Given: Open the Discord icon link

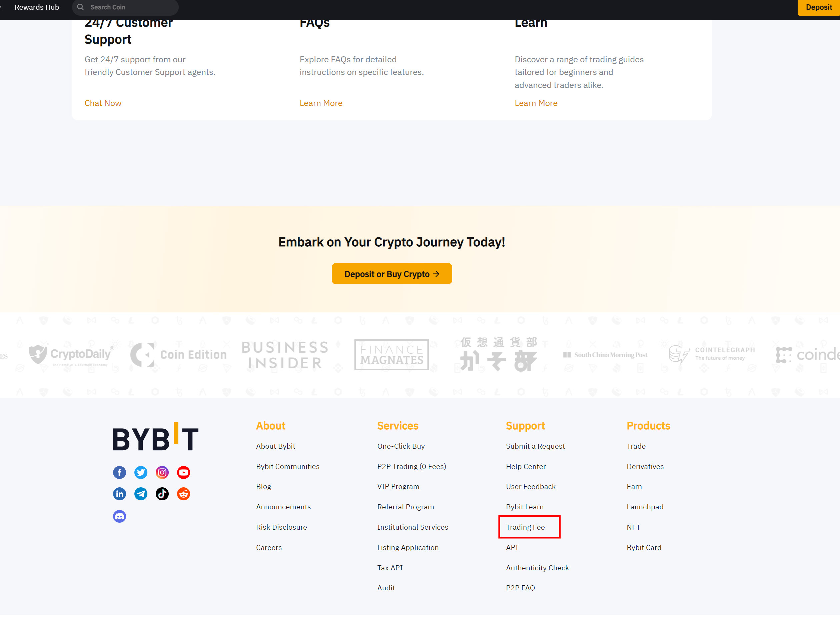Looking at the screenshot, I should point(119,516).
